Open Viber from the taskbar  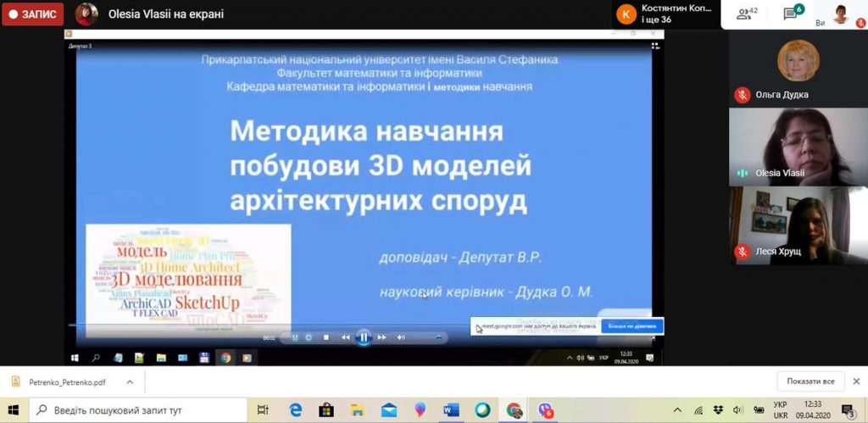tap(545, 410)
